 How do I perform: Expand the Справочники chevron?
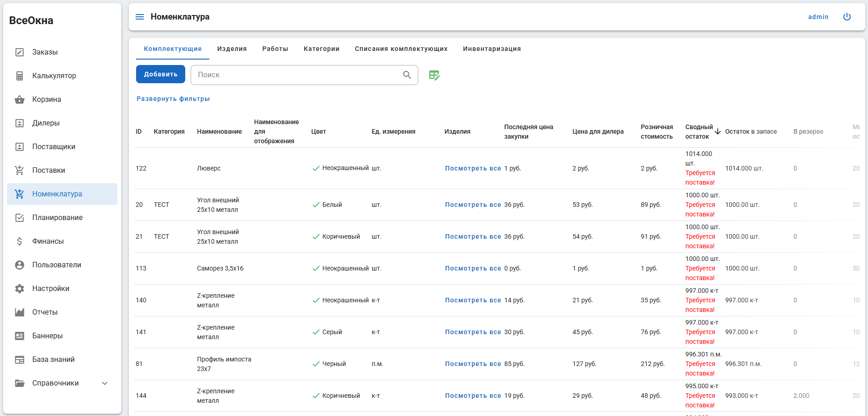pyautogui.click(x=105, y=383)
